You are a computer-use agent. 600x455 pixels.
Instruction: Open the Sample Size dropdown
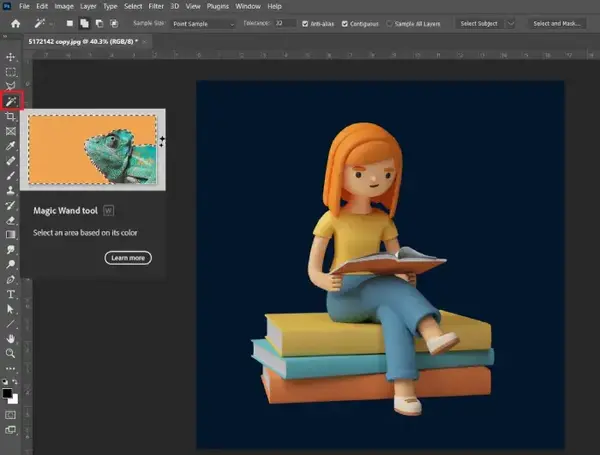coord(203,24)
